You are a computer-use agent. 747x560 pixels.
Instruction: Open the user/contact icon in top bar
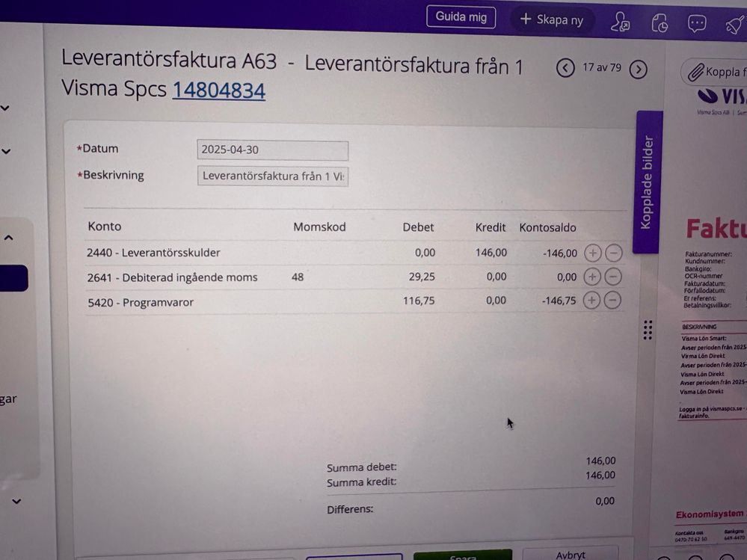(620, 22)
